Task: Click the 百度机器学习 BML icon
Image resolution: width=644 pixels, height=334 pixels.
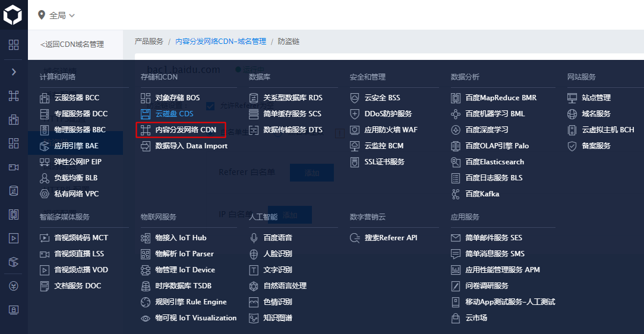Action: [456, 114]
